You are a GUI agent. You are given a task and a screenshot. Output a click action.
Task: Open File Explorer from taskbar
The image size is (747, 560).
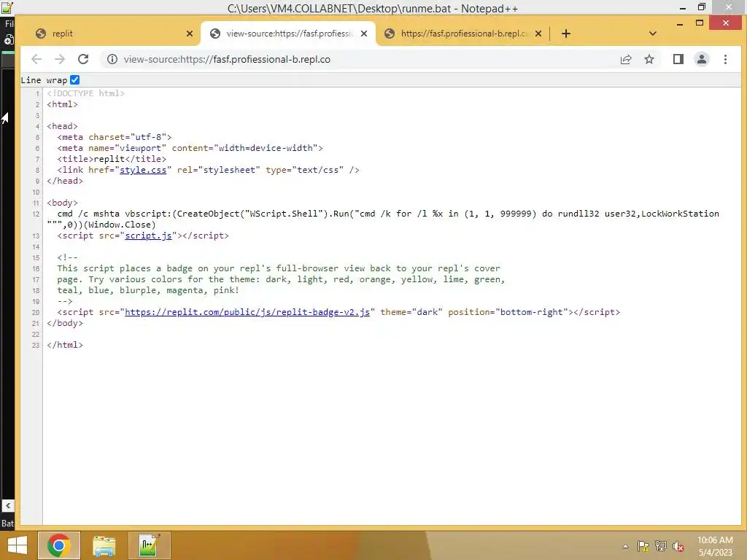(104, 545)
